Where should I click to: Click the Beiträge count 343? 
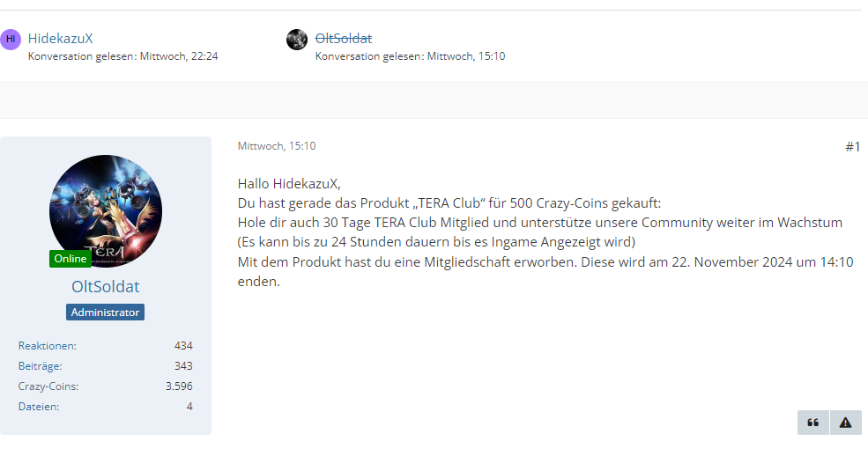[x=183, y=366]
